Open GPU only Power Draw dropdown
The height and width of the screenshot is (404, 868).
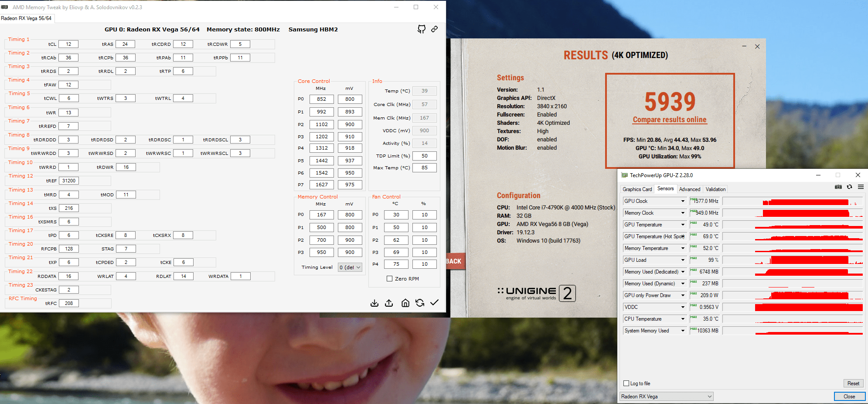683,295
